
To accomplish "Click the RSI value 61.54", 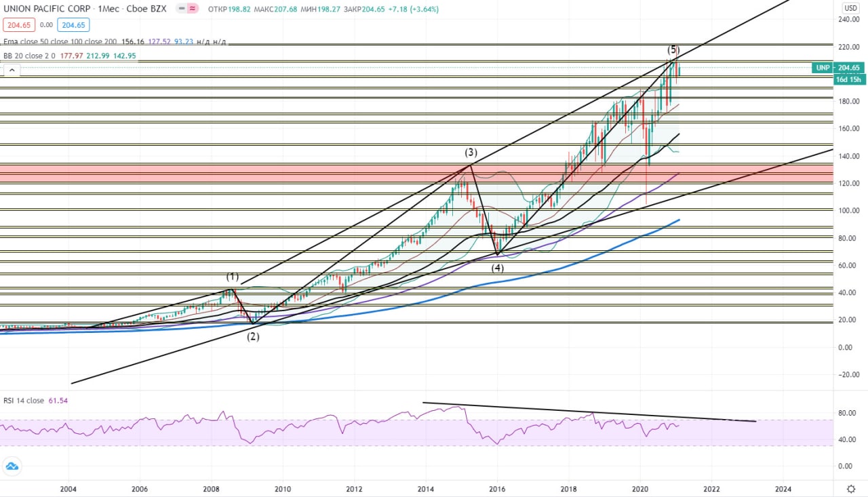I will 58,401.
